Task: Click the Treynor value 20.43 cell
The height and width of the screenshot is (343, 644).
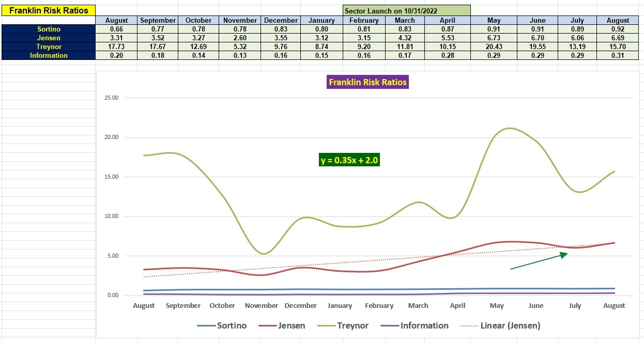Action: coord(494,46)
